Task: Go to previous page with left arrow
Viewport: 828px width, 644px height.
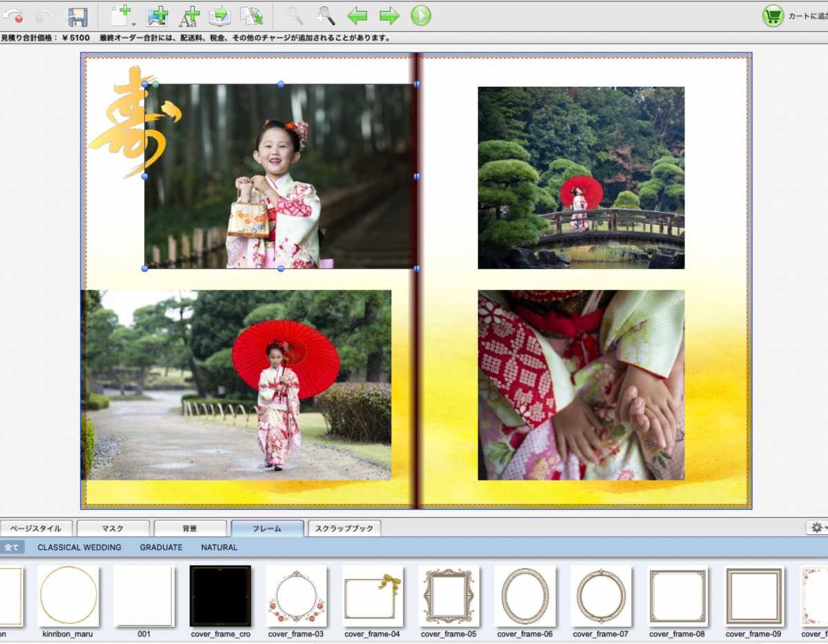Action: 357,15
